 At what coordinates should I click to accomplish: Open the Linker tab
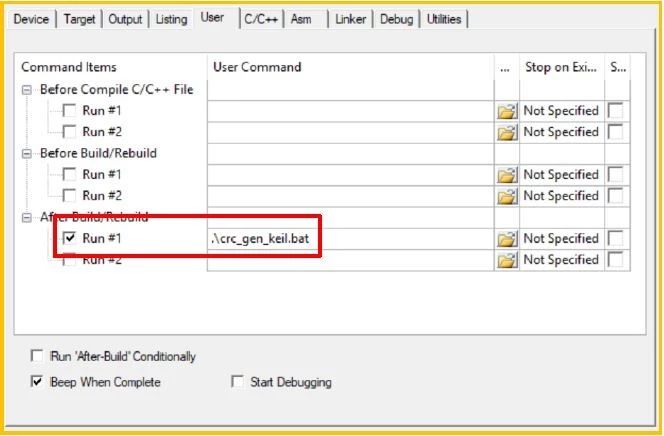coord(350,19)
